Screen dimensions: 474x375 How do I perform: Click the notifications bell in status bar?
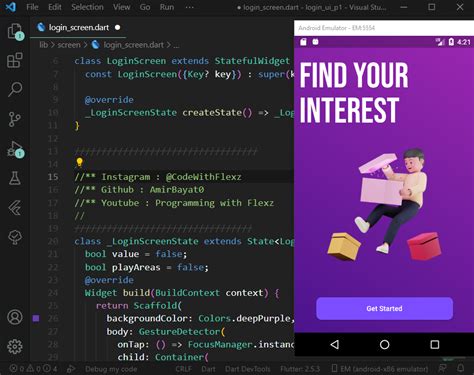(x=461, y=368)
